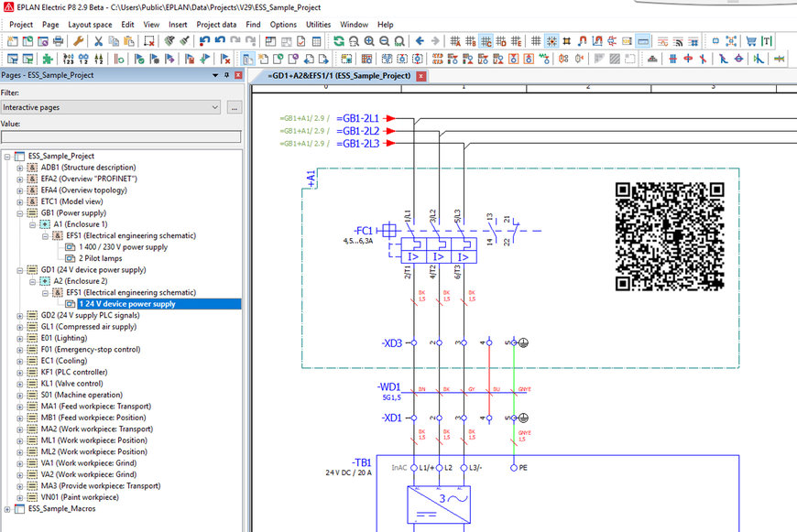Expand the GD2 (24 V supply PLC signals) node
Viewport: 797px width, 532px height.
20,315
